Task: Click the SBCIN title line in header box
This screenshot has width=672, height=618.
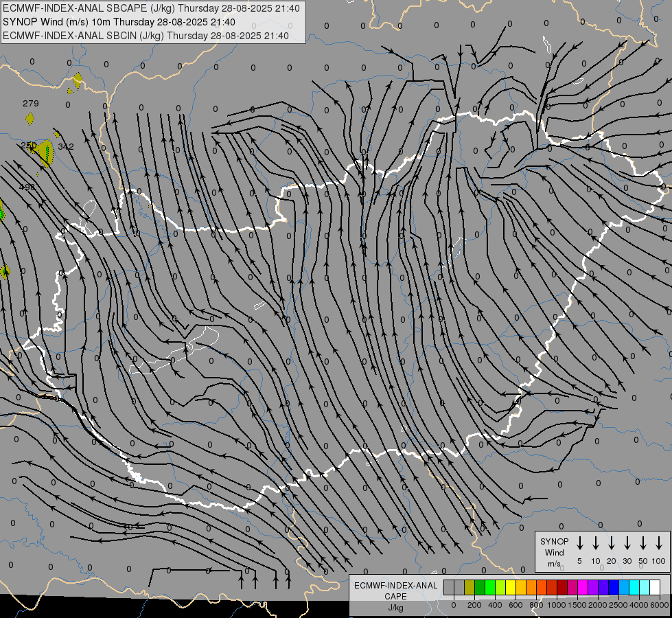Action: [x=146, y=36]
